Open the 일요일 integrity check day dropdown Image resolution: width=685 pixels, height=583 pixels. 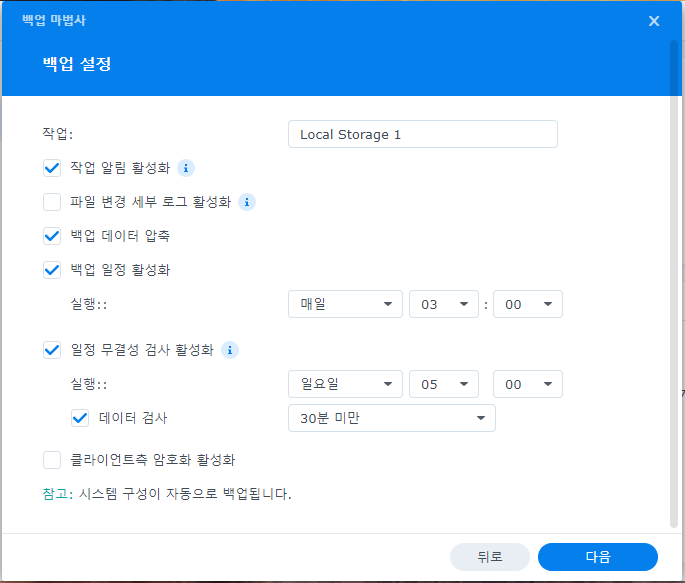tap(345, 384)
